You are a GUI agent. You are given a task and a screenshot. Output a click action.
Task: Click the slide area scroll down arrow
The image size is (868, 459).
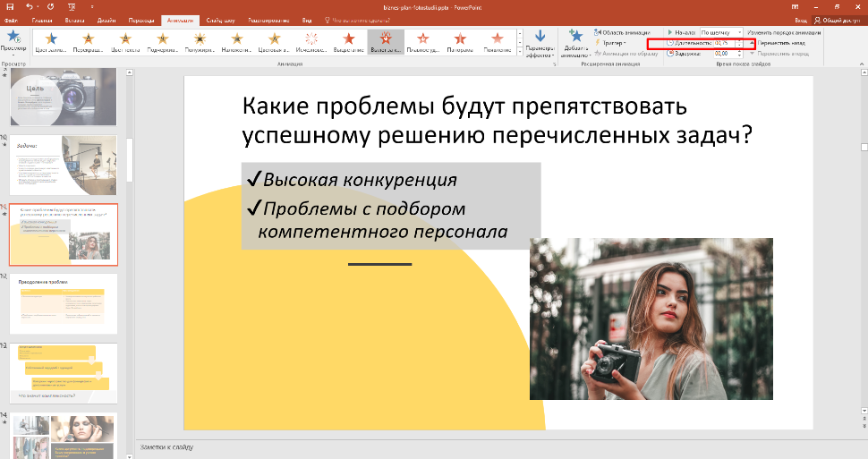864,411
